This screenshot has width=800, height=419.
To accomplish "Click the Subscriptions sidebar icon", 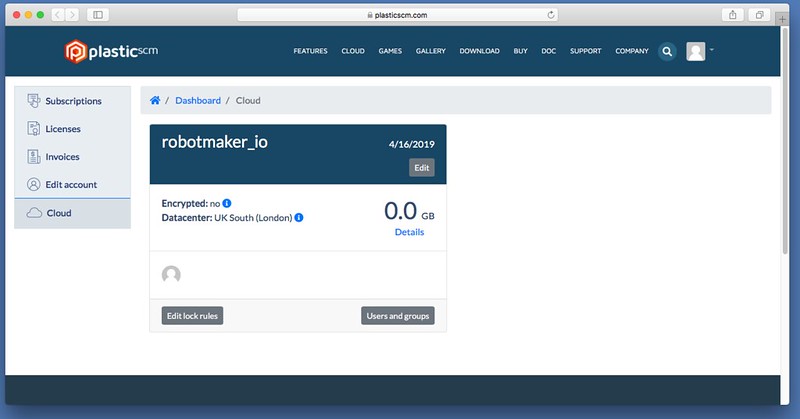I will pyautogui.click(x=34, y=101).
